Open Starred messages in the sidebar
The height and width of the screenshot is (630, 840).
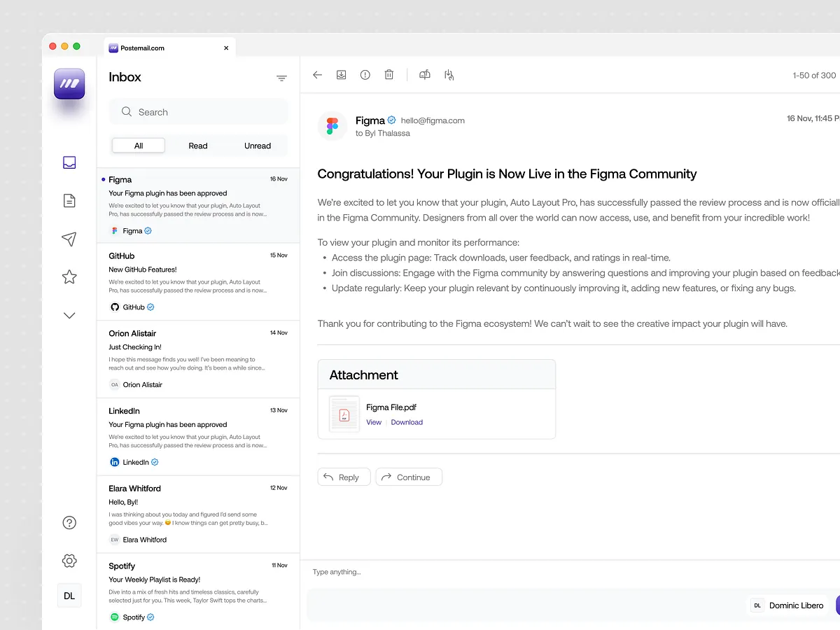click(x=69, y=277)
